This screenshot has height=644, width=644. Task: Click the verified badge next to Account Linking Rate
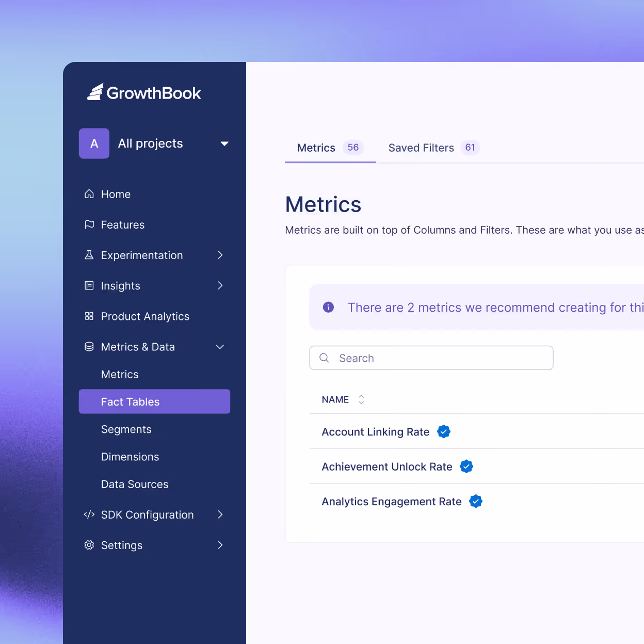pyautogui.click(x=443, y=431)
